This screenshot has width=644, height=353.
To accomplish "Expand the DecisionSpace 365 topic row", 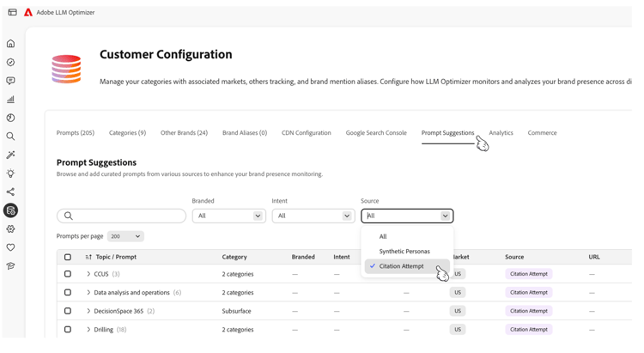I will click(88, 311).
